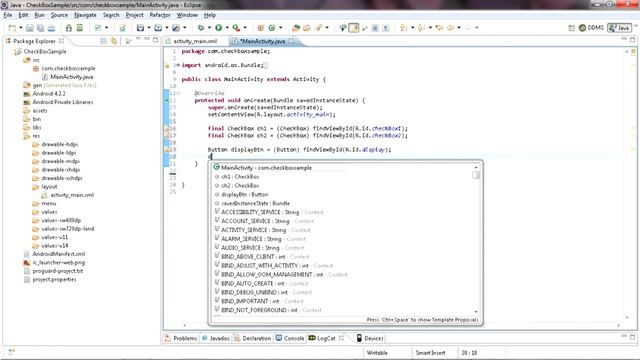Image resolution: width=640 pixels, height=360 pixels.
Task: Click the Previous Annotation toolbar icon
Action: point(421,28)
